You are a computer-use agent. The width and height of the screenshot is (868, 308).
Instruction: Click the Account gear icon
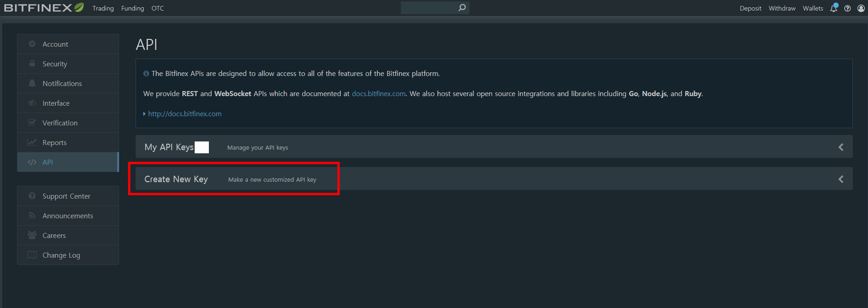pos(32,44)
